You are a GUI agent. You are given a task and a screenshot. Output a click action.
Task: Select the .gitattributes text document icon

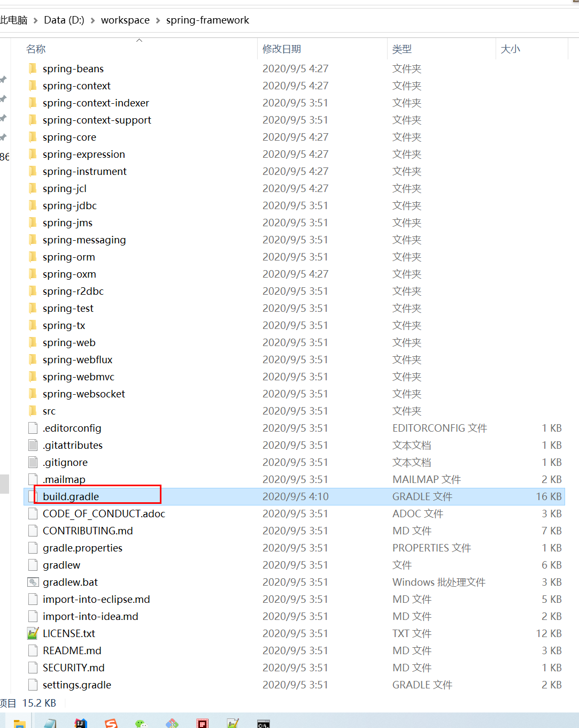point(33,445)
